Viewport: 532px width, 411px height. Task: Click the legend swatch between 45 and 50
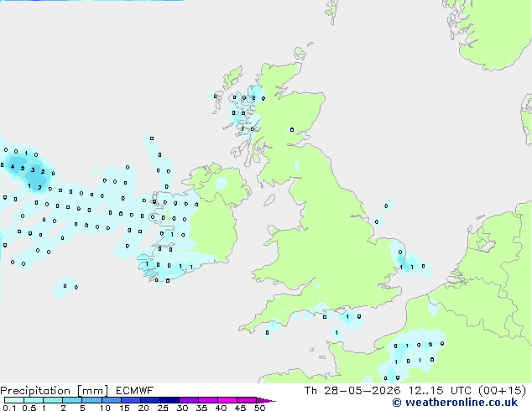247,400
